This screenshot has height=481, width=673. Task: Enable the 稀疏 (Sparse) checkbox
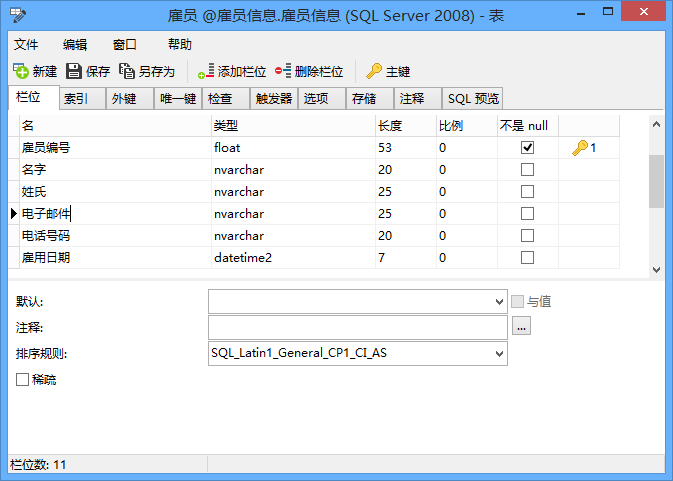[x=22, y=380]
